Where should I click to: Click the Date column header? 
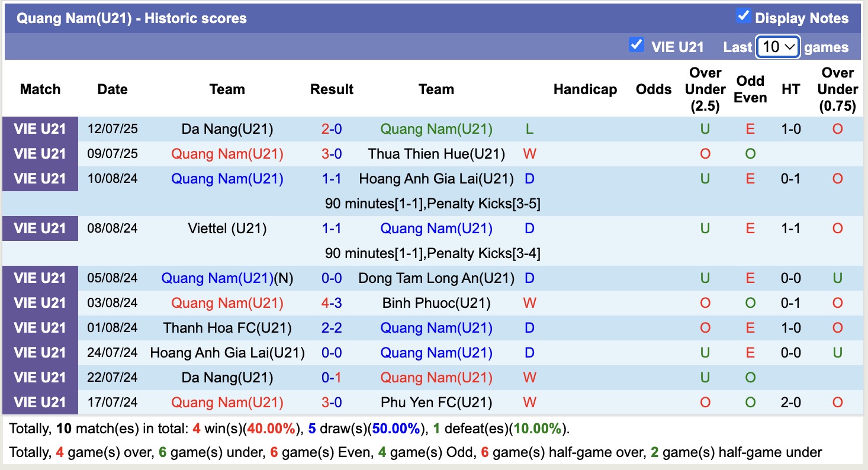click(112, 89)
